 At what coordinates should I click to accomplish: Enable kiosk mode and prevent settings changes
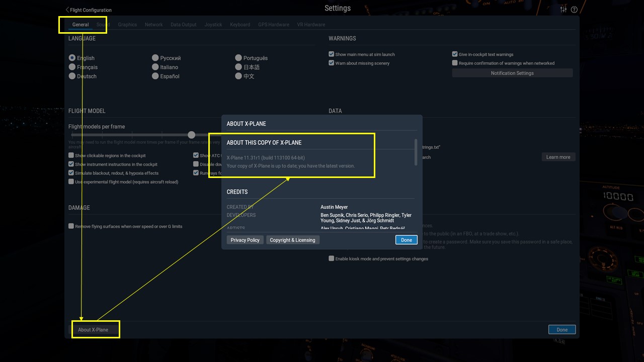click(332, 258)
